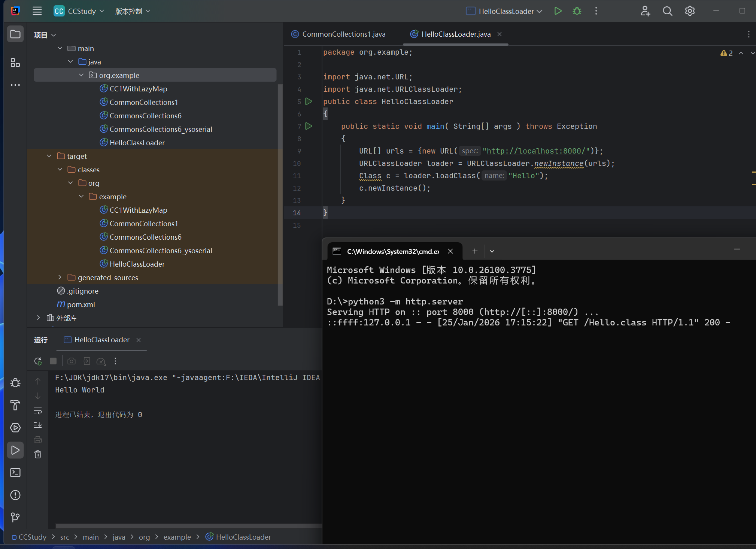This screenshot has height=549, width=756.
Task: Open the Structure tool window icon
Action: coord(15,63)
